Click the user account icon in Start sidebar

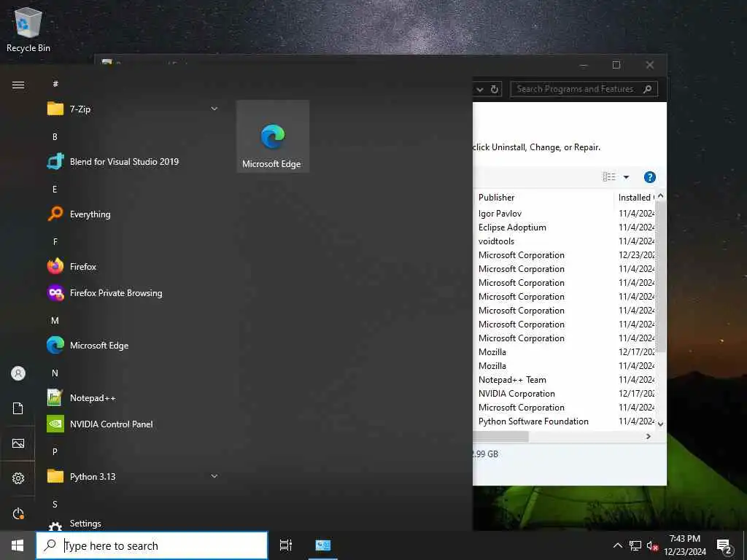(x=18, y=373)
